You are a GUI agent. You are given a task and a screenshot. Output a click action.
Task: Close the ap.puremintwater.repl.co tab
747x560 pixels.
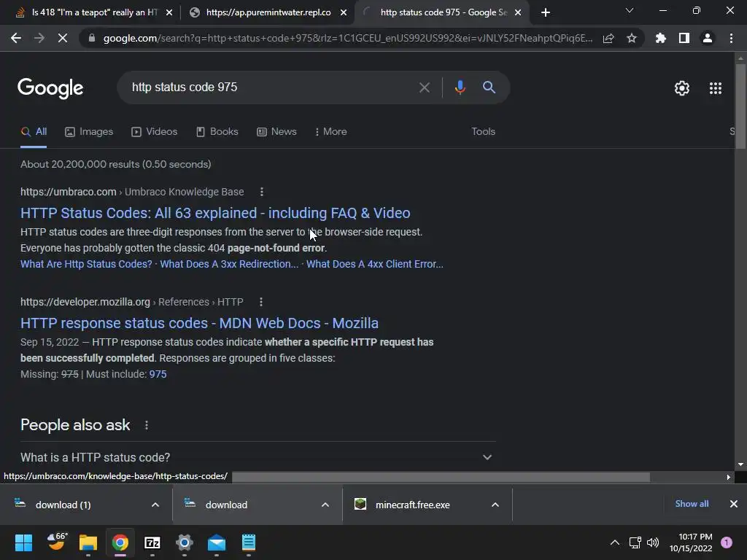pos(344,12)
